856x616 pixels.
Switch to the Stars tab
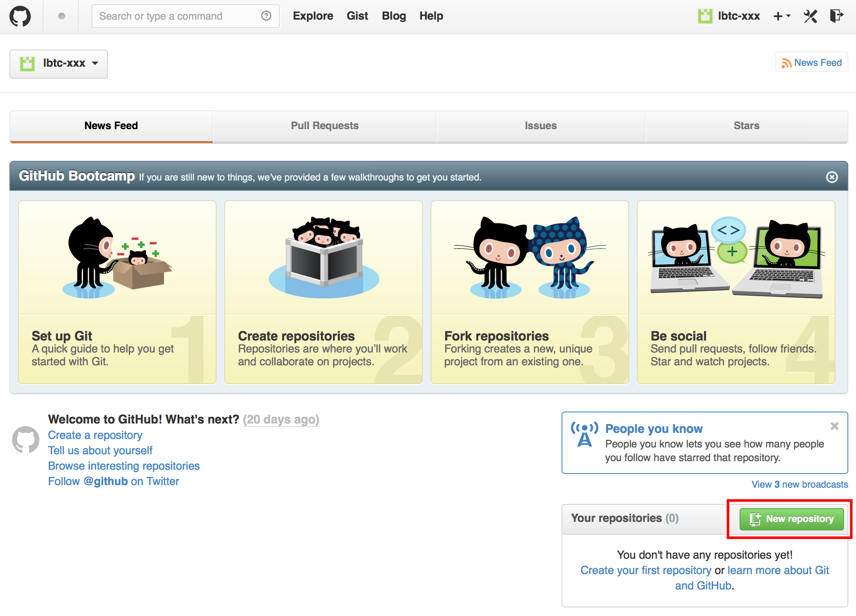[x=746, y=126]
